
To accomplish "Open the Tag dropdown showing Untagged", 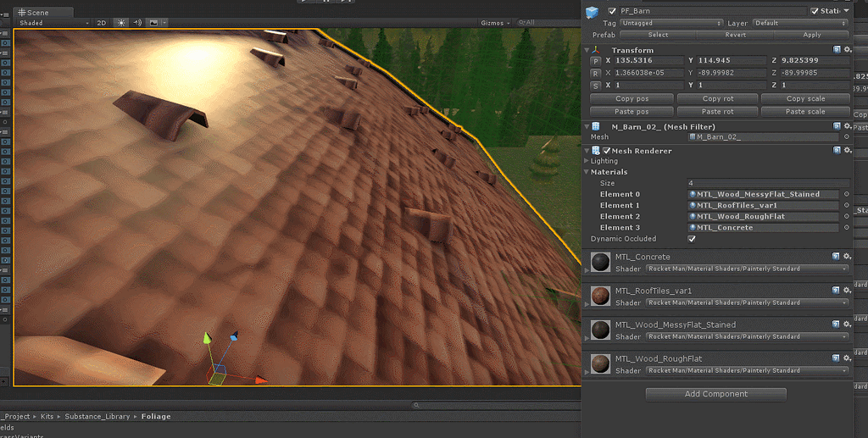I will (671, 23).
